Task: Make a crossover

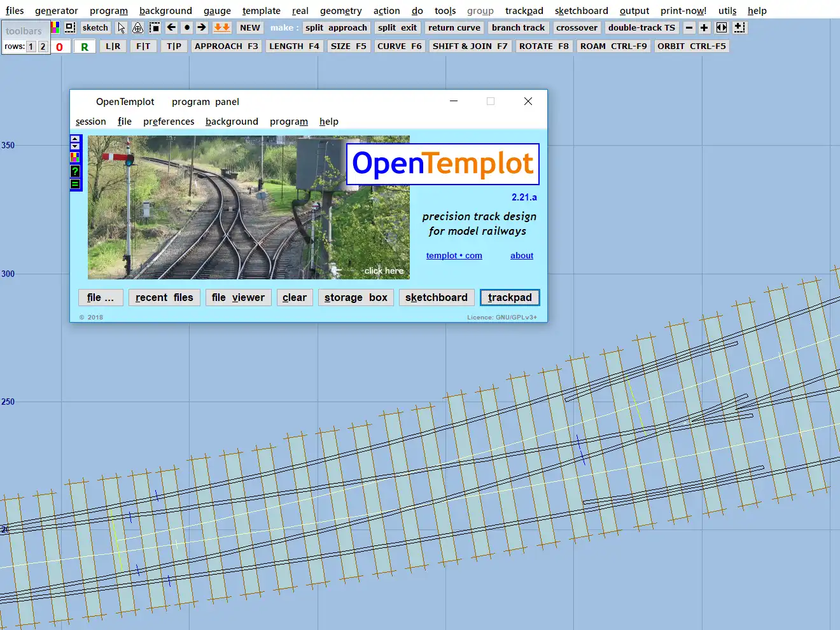Action: tap(577, 27)
